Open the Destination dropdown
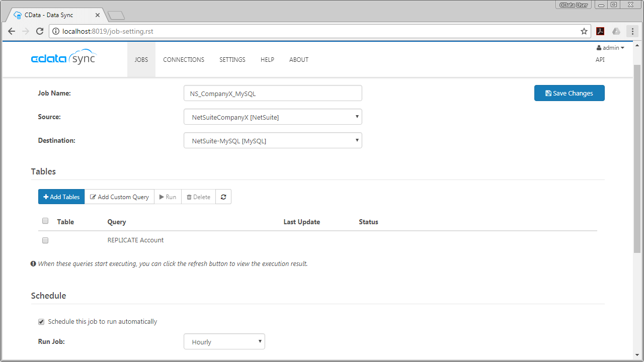Image resolution: width=644 pixels, height=362 pixels. click(x=273, y=140)
